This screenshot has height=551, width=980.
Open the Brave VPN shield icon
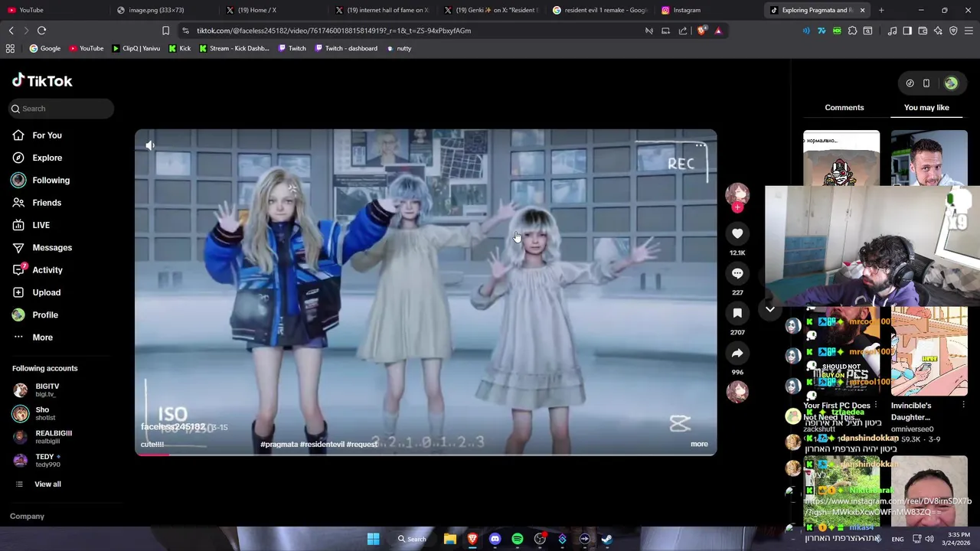953,31
